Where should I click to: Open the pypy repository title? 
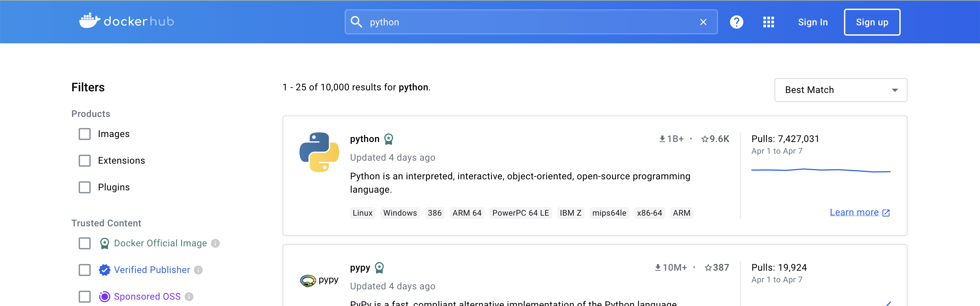click(360, 268)
